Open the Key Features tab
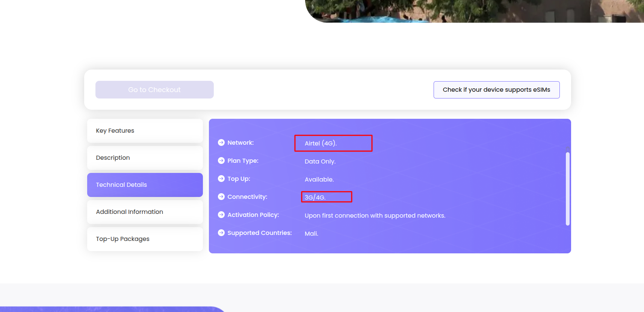644x312 pixels. point(145,131)
